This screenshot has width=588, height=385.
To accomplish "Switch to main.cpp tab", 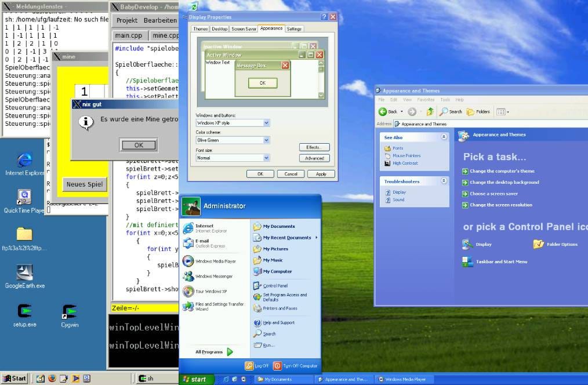I will point(129,35).
